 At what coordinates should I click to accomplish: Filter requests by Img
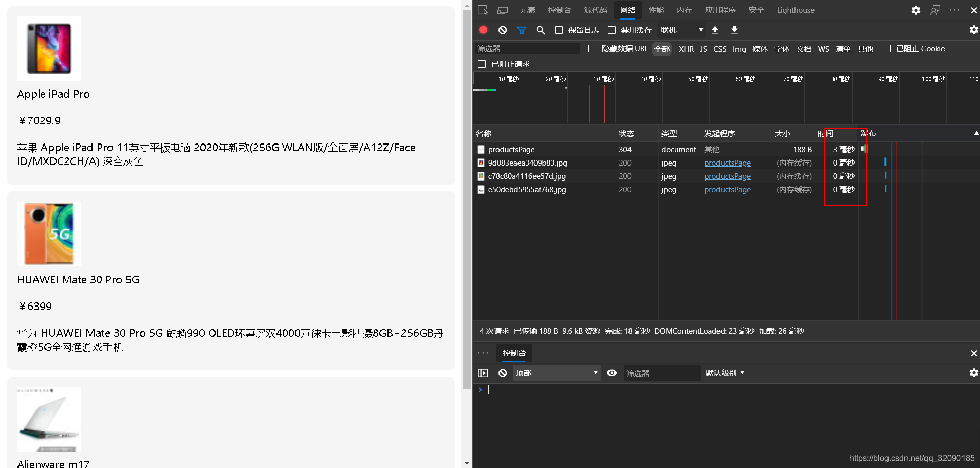pos(739,49)
